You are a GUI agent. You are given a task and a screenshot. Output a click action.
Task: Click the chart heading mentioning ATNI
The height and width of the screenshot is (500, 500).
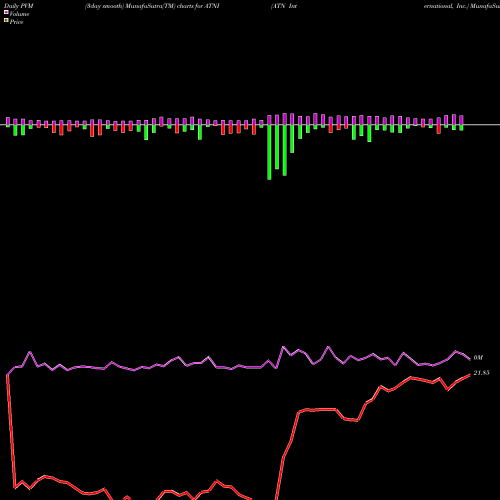(152, 6)
